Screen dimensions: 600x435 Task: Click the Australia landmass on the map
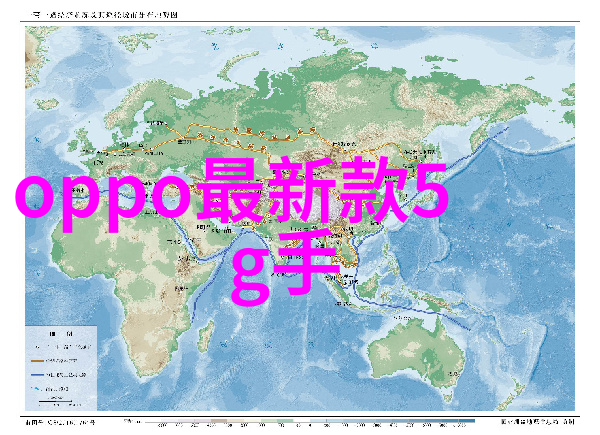[x=417, y=354]
